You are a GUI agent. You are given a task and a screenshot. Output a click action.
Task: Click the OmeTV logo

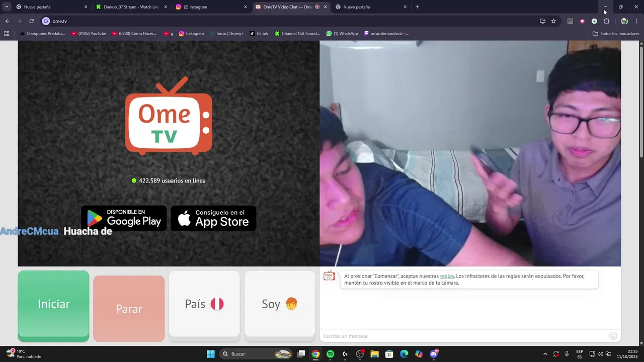169,116
